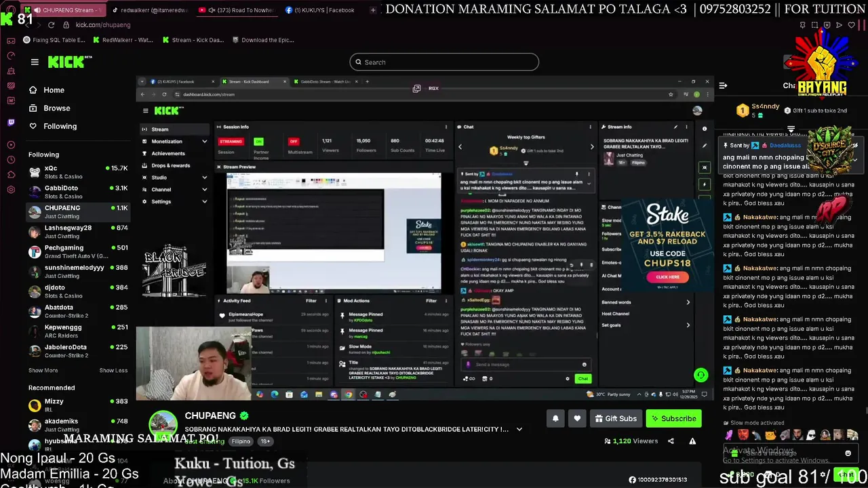Image resolution: width=868 pixels, height=488 pixels.
Task: Open the Download the Epic bookmark
Action: point(262,40)
